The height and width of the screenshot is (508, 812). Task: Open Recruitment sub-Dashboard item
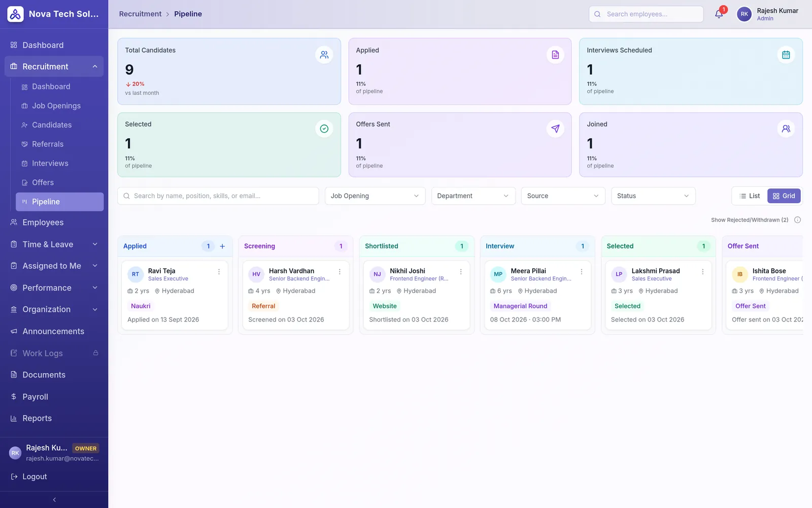click(59, 87)
